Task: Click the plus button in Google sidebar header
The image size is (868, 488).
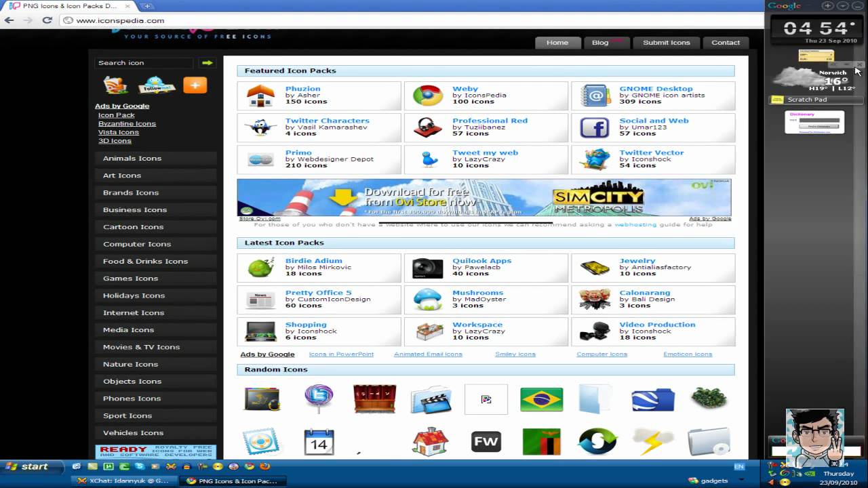Action: (827, 6)
